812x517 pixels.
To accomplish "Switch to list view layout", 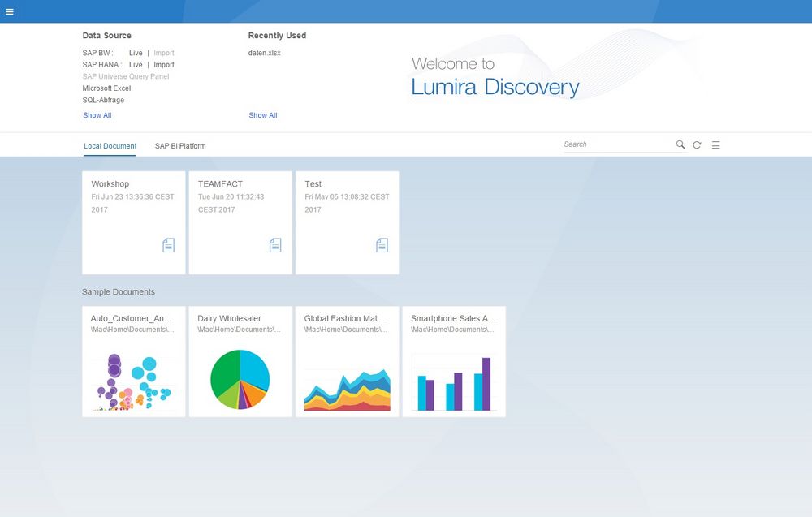I will tap(715, 145).
